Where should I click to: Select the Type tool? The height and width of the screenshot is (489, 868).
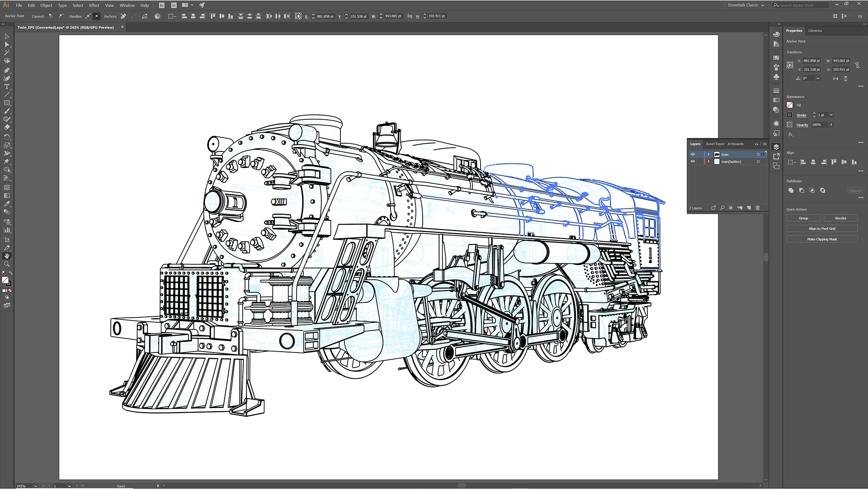(x=7, y=86)
